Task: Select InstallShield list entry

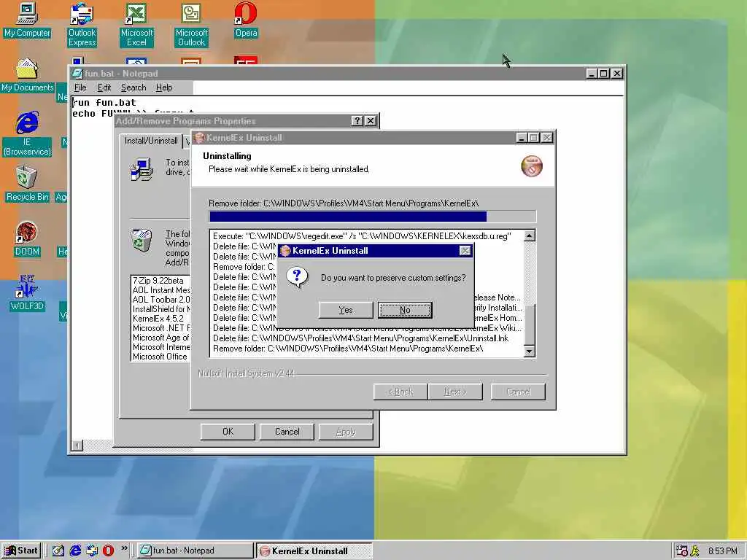Action: 160,309
